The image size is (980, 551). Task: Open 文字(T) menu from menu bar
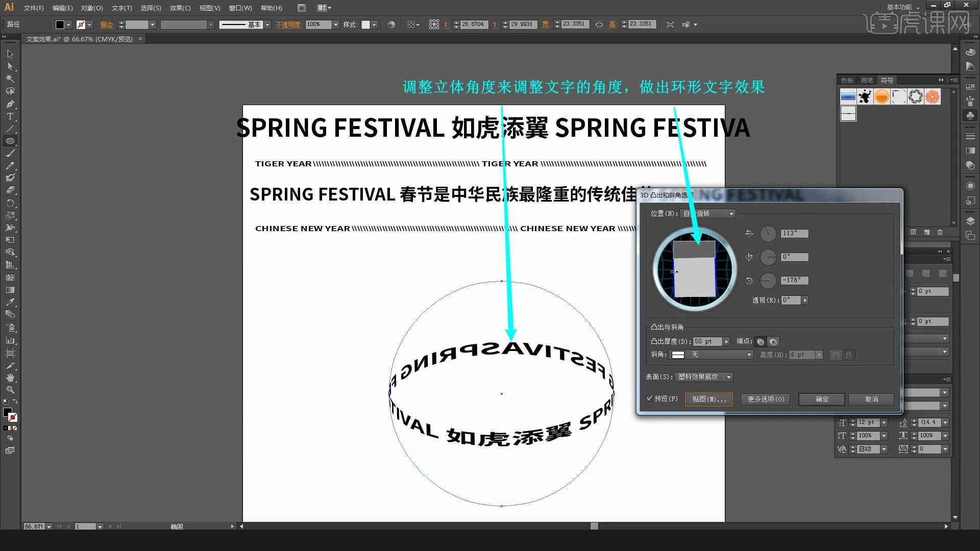[x=118, y=8]
